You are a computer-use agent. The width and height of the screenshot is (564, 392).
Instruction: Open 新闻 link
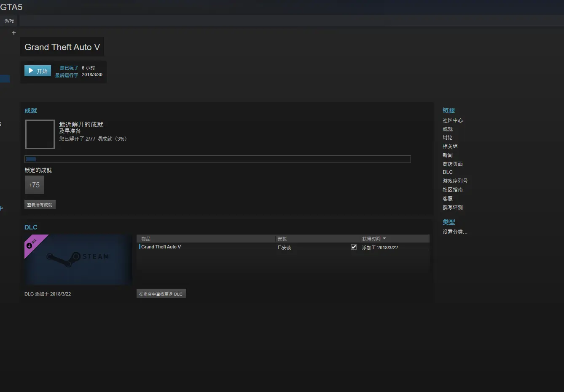(448, 155)
